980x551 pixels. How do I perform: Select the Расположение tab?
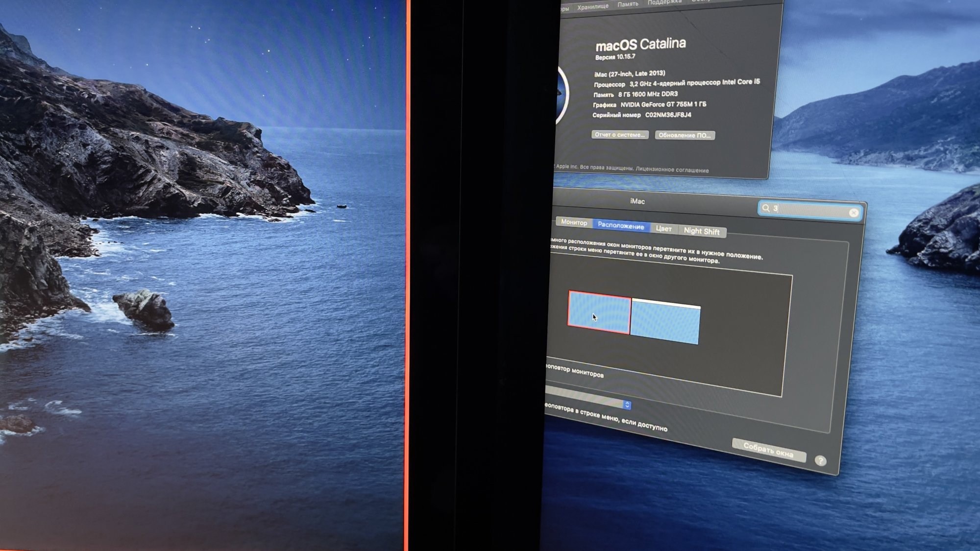coord(621,226)
